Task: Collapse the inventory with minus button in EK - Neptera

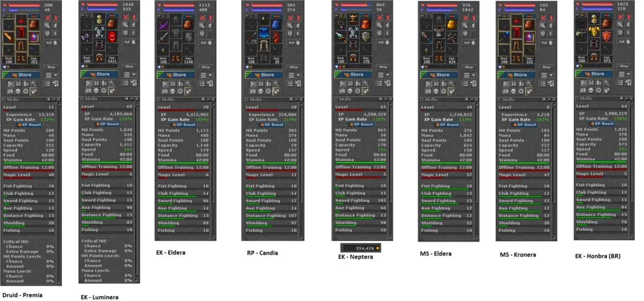Action: click(x=336, y=16)
